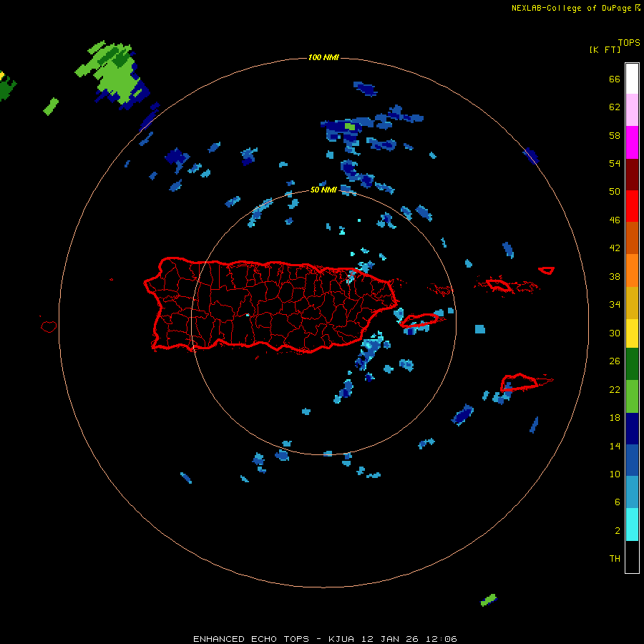Click the light pink legend swatch
This screenshot has width=644, height=644.
pyautogui.click(x=632, y=109)
